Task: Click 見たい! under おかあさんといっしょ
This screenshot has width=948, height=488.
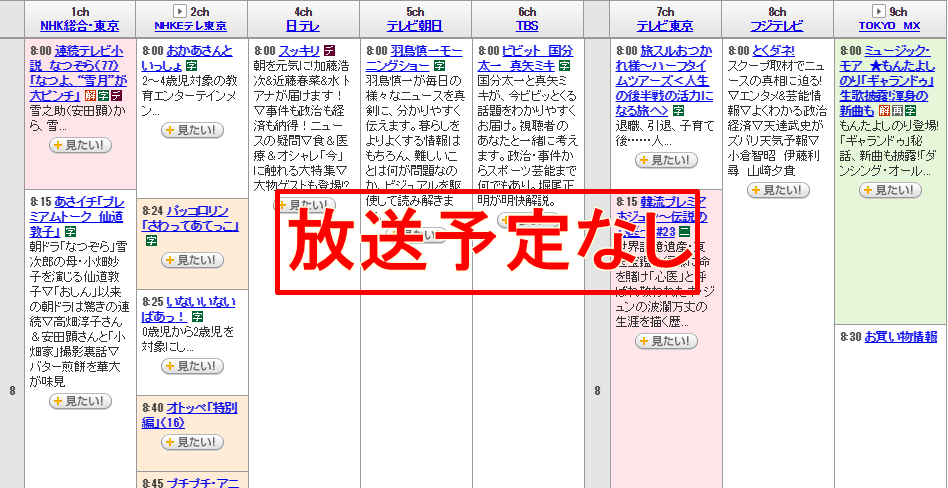Action: pos(192,130)
